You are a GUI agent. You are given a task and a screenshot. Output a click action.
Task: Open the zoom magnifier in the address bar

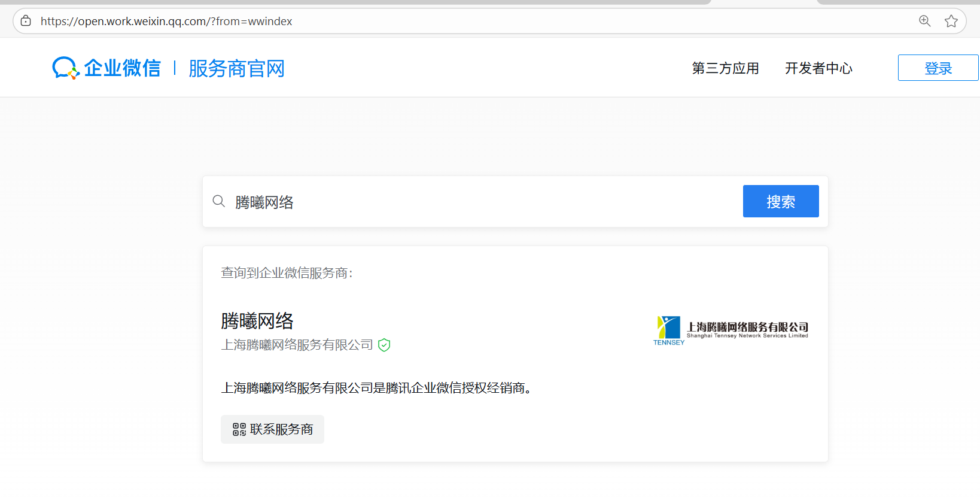(x=924, y=21)
